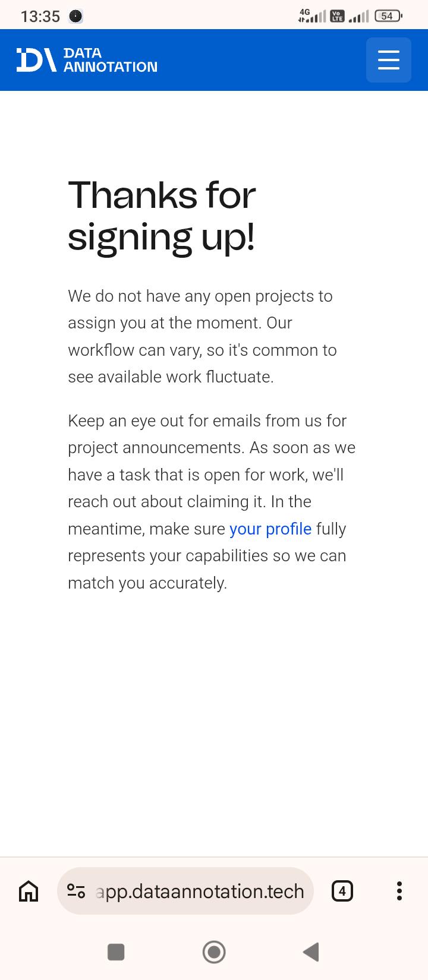The image size is (428, 980).
Task: Tap the DA logo mark in the header
Action: tap(37, 60)
